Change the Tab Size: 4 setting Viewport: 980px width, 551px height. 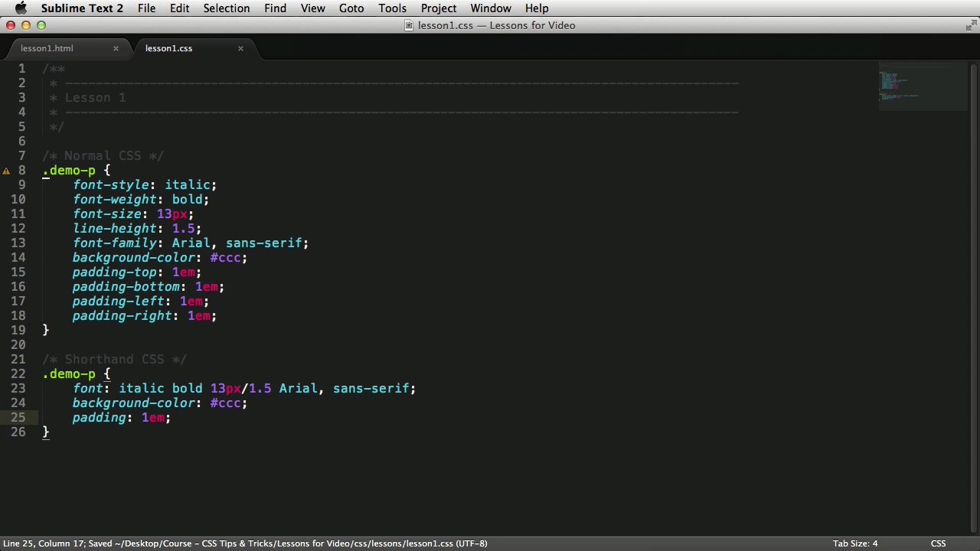pyautogui.click(x=855, y=543)
